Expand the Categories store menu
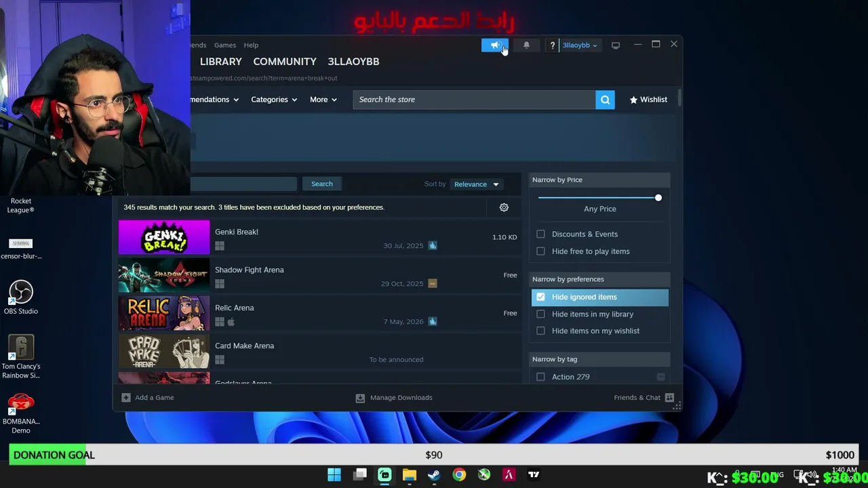This screenshot has height=488, width=868. click(274, 100)
